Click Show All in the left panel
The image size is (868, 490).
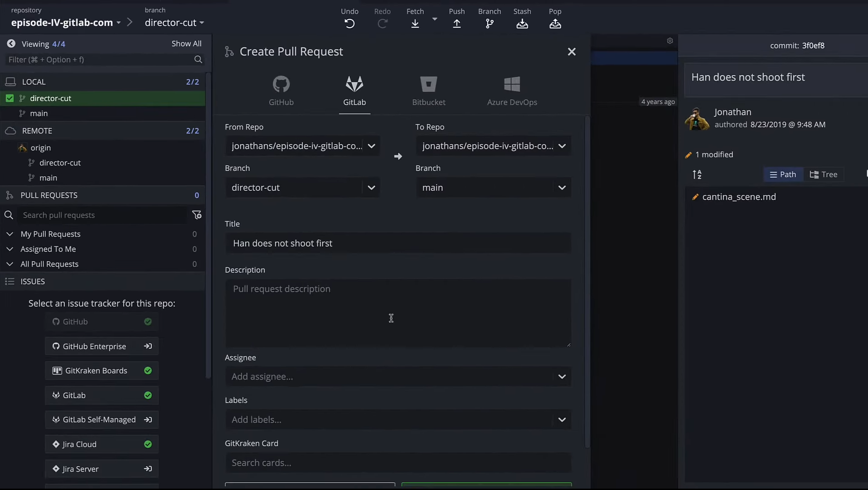(x=186, y=43)
